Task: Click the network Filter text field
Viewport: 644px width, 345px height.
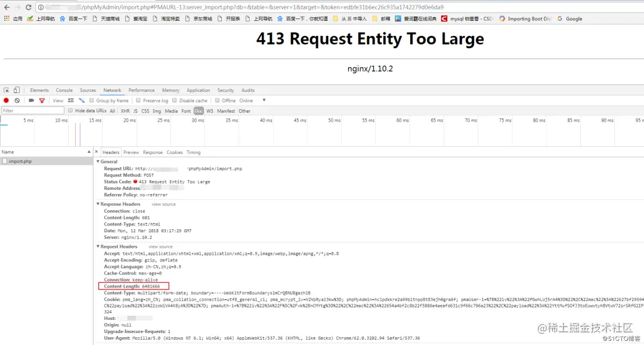Action: (x=33, y=110)
